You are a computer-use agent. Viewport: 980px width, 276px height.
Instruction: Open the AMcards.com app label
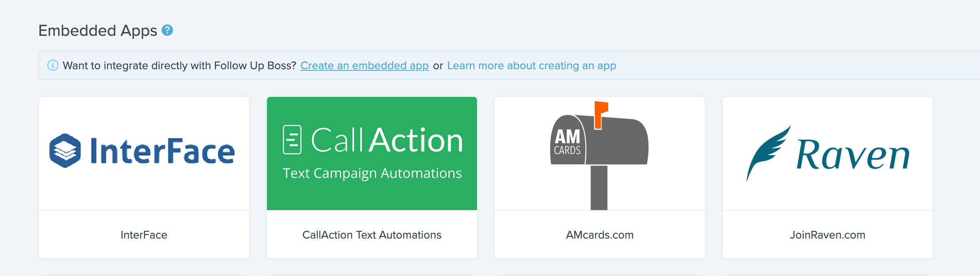click(x=599, y=235)
